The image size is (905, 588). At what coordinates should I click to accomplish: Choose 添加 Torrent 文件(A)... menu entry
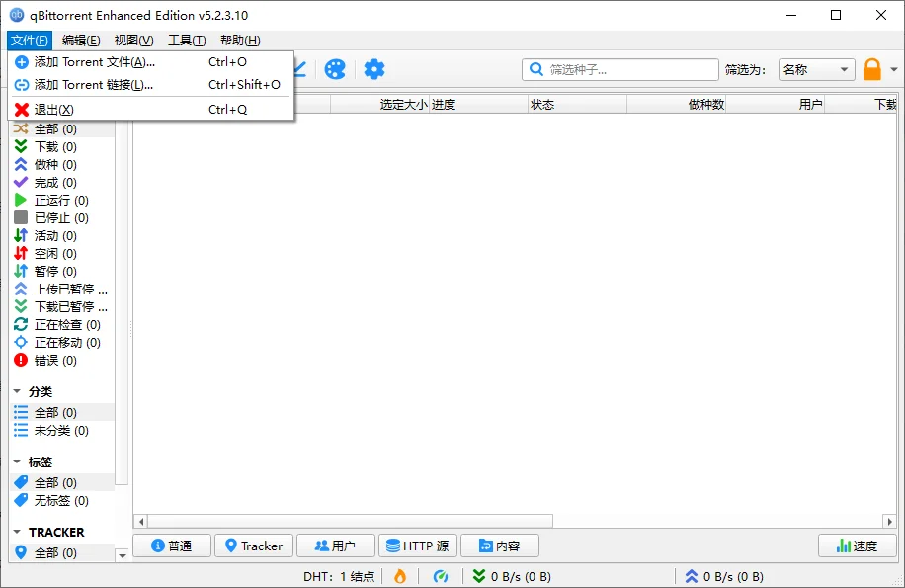point(150,61)
